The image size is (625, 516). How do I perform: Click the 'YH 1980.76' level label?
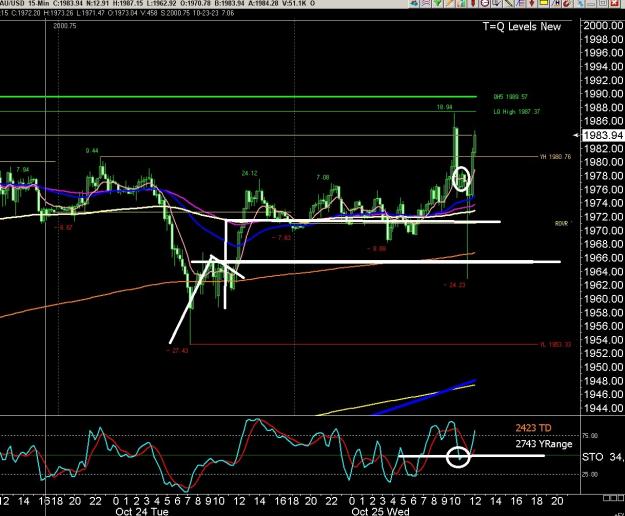coord(555,157)
